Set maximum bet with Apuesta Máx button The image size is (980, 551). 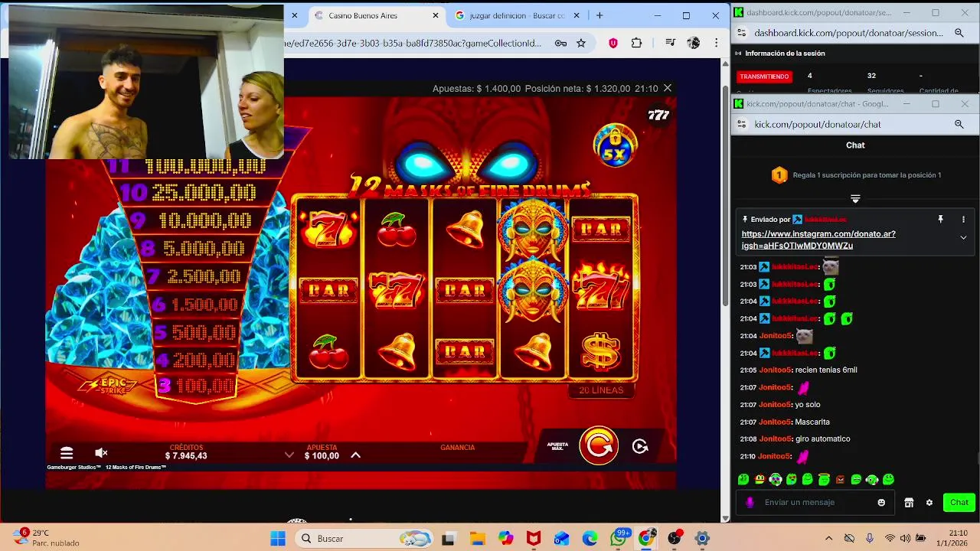click(x=557, y=445)
